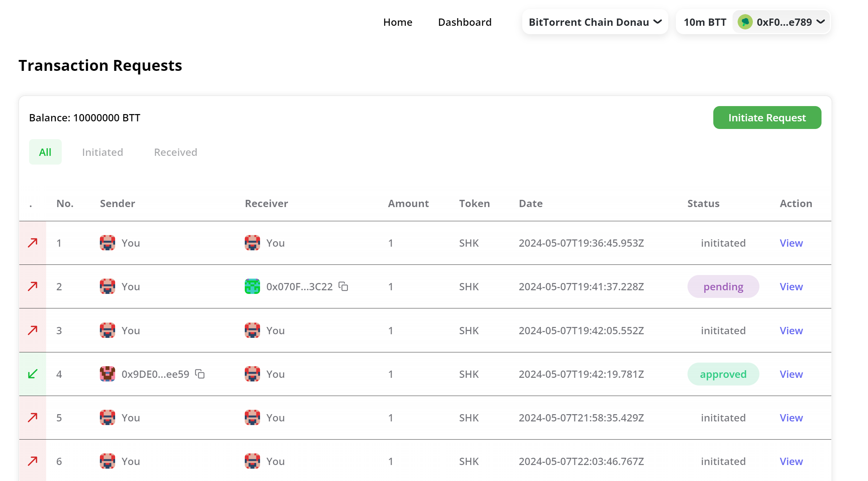This screenshot has height=481, width=868.
Task: Click the wallet avatar beside 0xF0...e789
Action: point(745,22)
